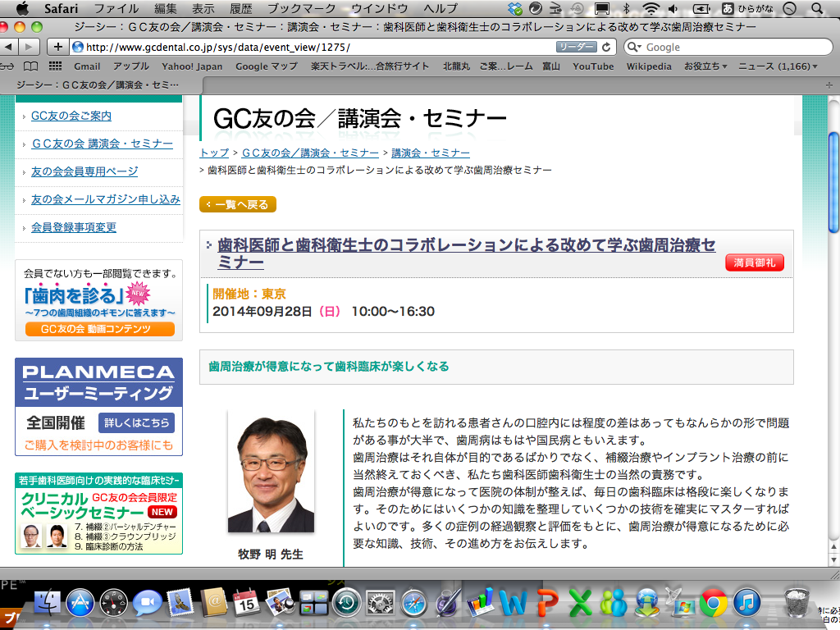Click the 詳しくはこちら button in PLANMECA banner
Image resolution: width=840 pixels, height=630 pixels.
[136, 422]
